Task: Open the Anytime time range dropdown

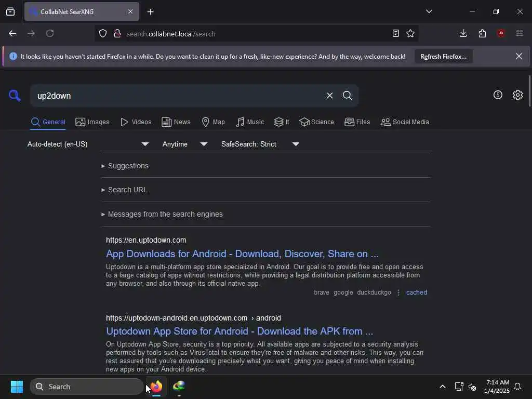Action: click(x=185, y=144)
